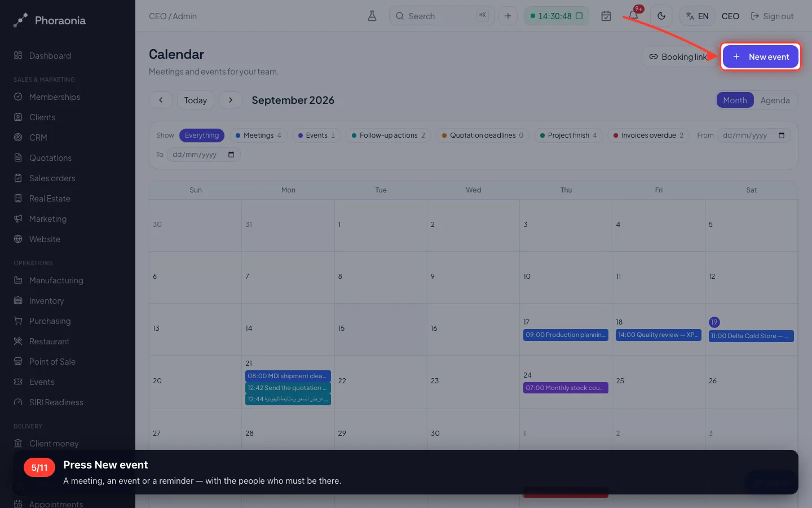812x508 pixels.
Task: Open the Booking link button
Action: coord(678,56)
